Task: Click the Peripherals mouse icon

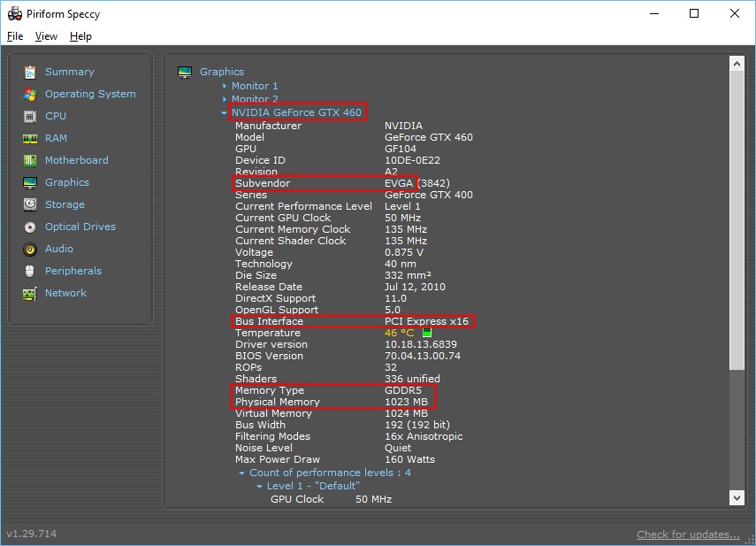Action: pyautogui.click(x=30, y=271)
